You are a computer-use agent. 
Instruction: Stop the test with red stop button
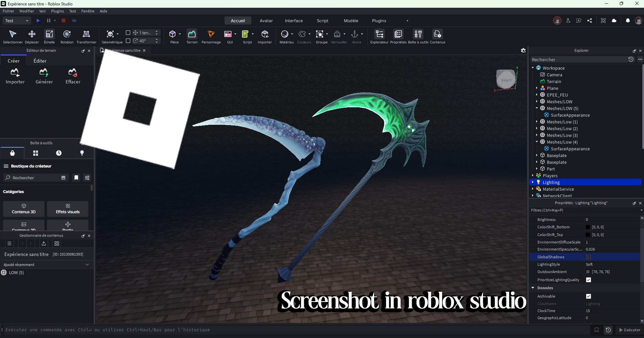63,21
